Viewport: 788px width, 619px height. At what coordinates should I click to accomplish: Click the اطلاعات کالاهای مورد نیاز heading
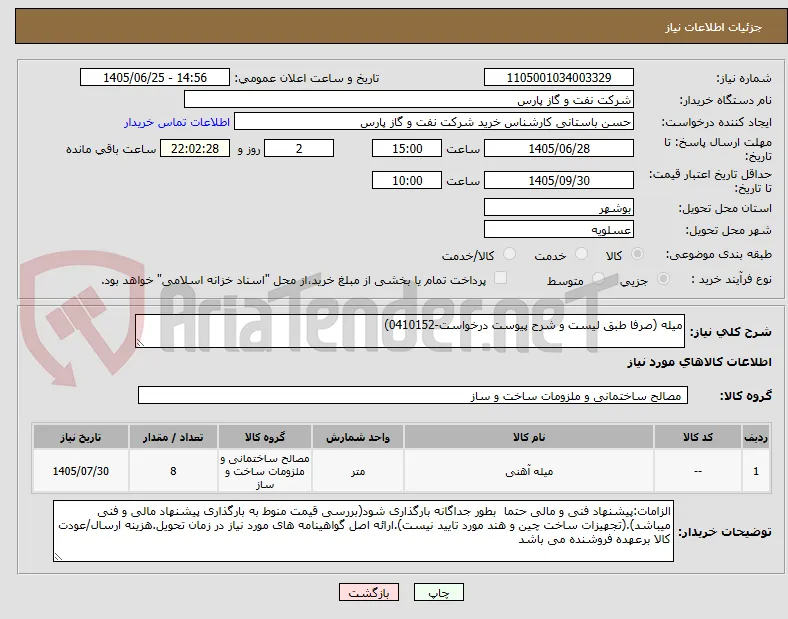coord(699,362)
